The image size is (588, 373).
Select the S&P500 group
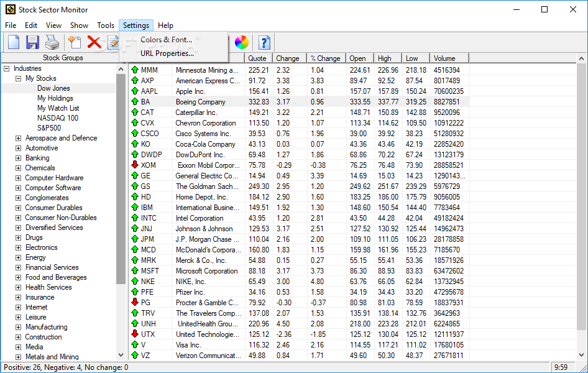coord(49,128)
